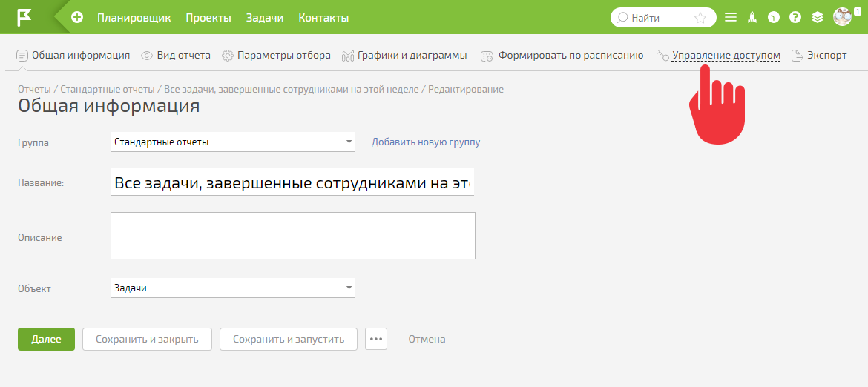Click Стандартные отчеты in breadcrumb
This screenshot has width=868, height=387.
pos(108,89)
